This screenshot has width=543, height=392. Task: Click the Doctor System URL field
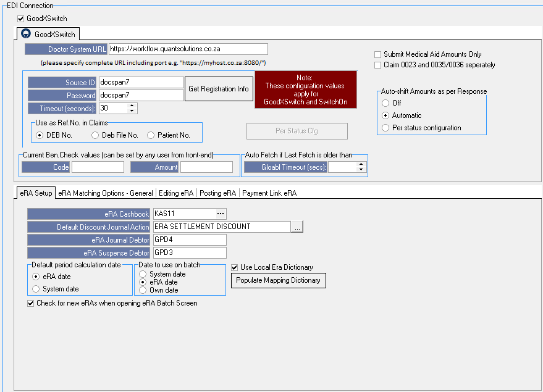point(188,49)
